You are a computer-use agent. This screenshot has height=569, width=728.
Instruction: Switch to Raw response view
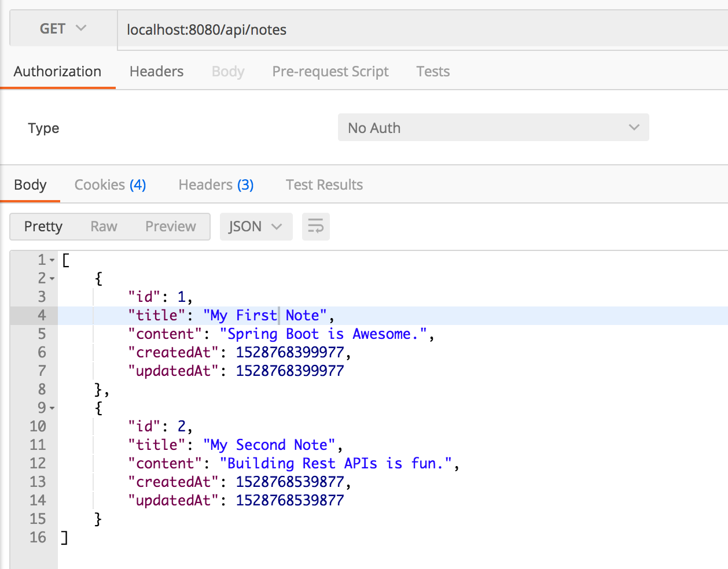(x=104, y=226)
